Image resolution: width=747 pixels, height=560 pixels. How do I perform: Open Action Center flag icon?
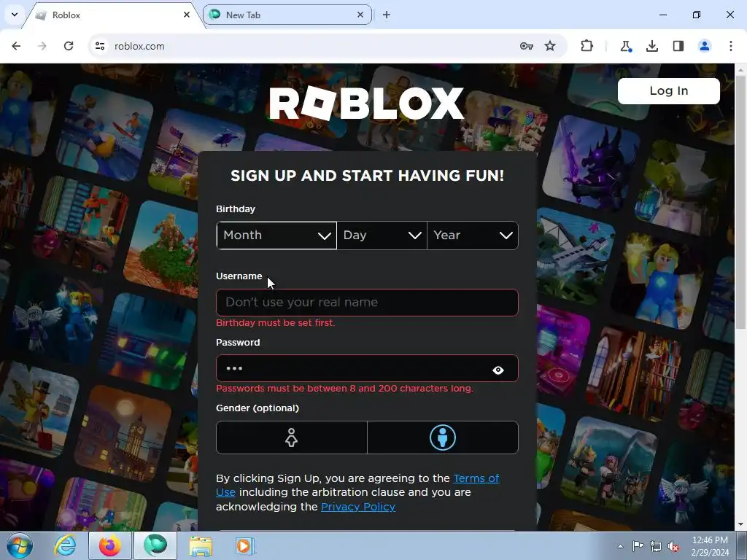638,546
